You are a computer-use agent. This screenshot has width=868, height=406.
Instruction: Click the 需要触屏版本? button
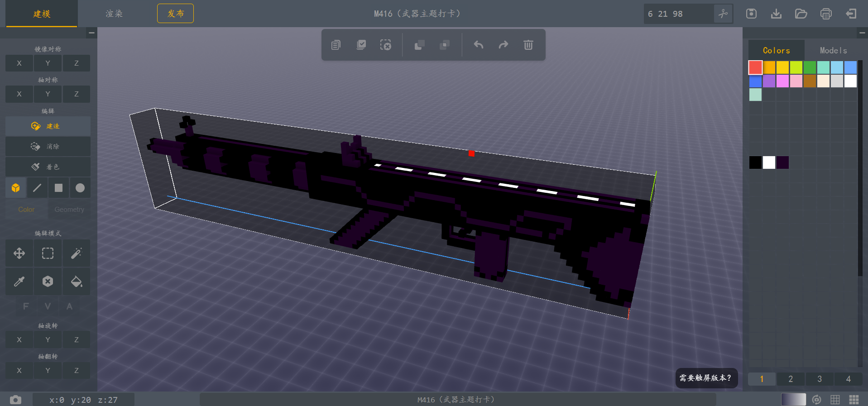tap(706, 378)
